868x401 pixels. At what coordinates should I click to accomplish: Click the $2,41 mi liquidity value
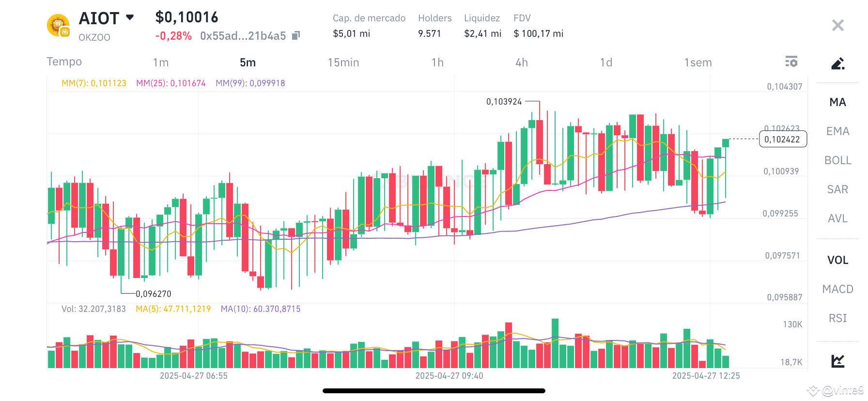coord(483,33)
